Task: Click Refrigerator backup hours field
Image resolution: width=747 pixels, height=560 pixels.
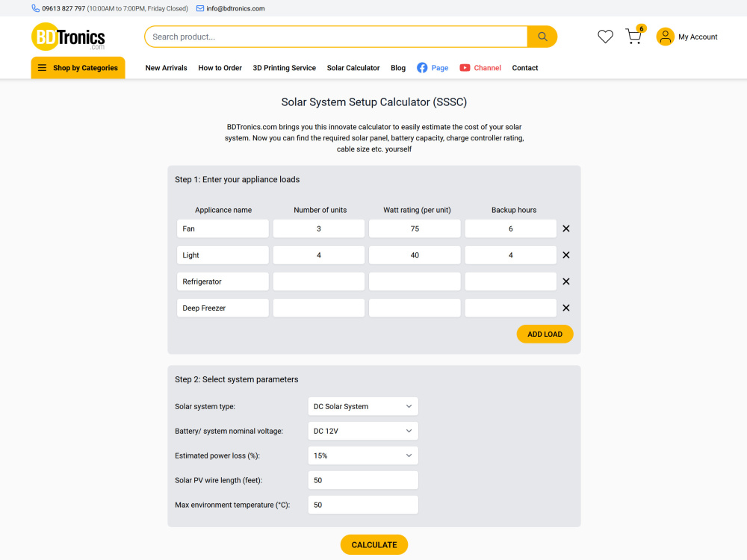Action: 511,281
